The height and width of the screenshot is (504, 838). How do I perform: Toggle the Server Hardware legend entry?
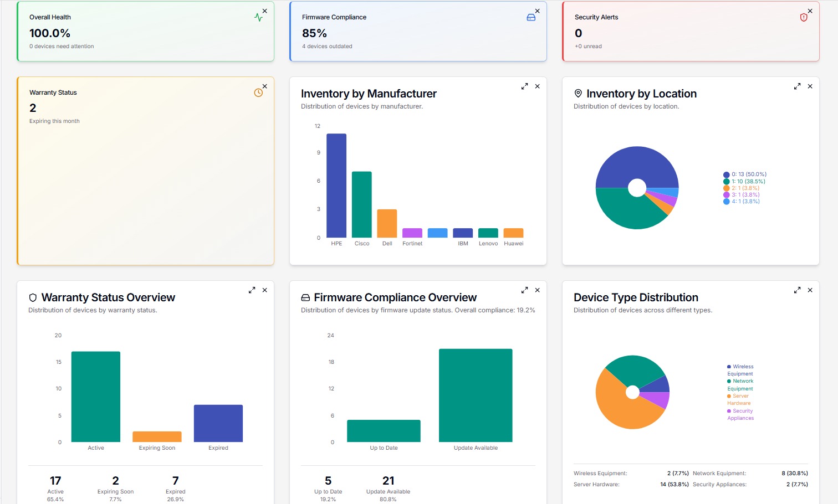click(x=739, y=398)
